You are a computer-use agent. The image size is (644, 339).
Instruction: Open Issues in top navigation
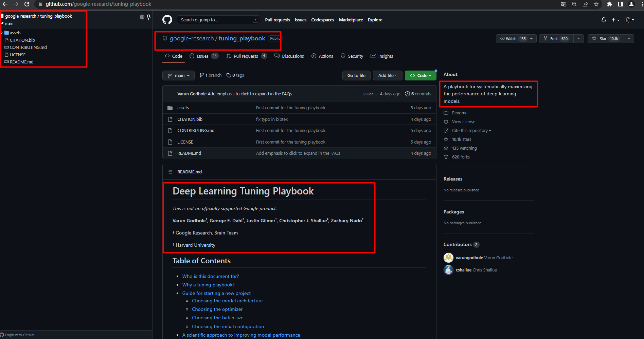tap(301, 20)
